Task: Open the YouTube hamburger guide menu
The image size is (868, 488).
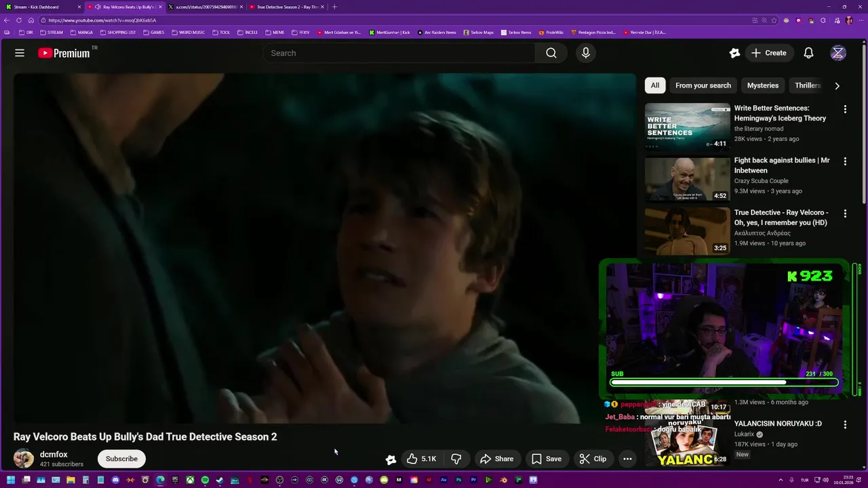Action: (x=20, y=53)
